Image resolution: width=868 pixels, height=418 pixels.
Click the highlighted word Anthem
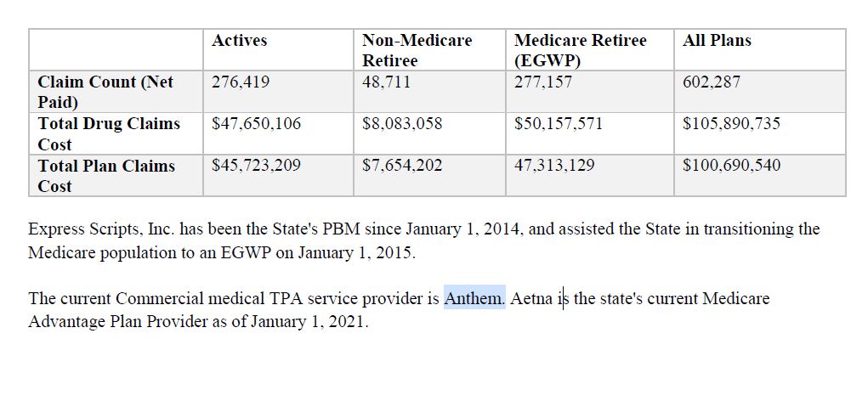coord(474,299)
